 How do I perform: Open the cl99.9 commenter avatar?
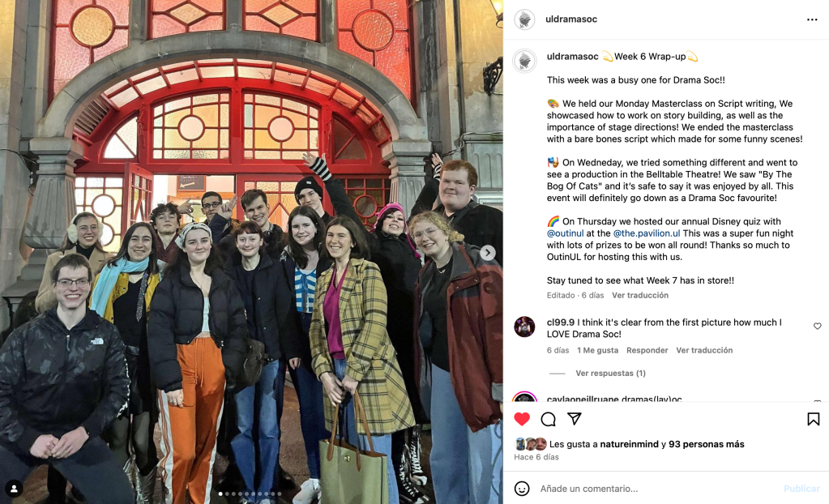[x=524, y=327]
